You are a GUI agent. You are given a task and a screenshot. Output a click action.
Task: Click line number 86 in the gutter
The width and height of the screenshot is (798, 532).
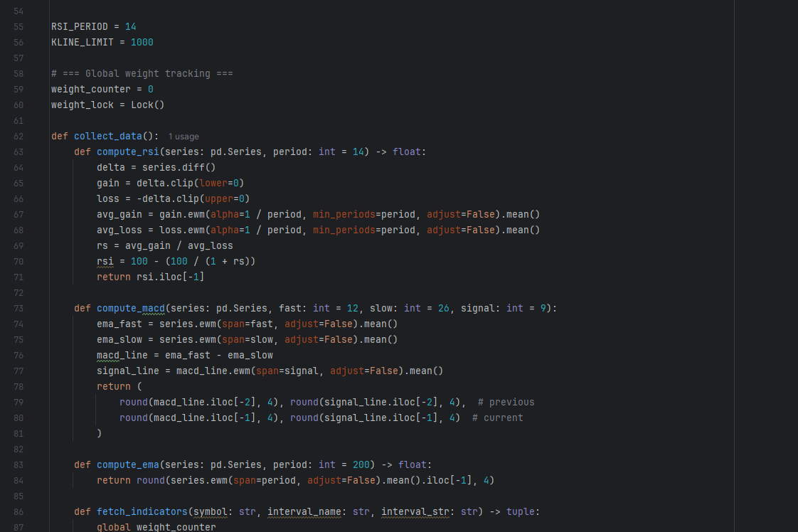click(x=18, y=511)
